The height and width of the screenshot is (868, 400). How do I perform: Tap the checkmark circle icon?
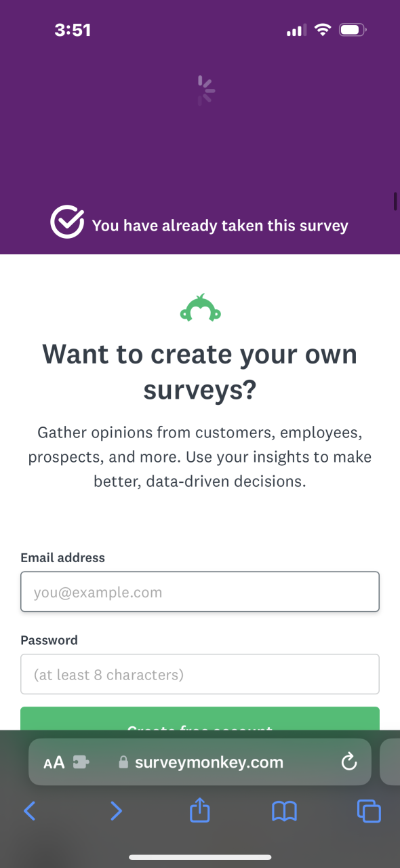(x=67, y=222)
